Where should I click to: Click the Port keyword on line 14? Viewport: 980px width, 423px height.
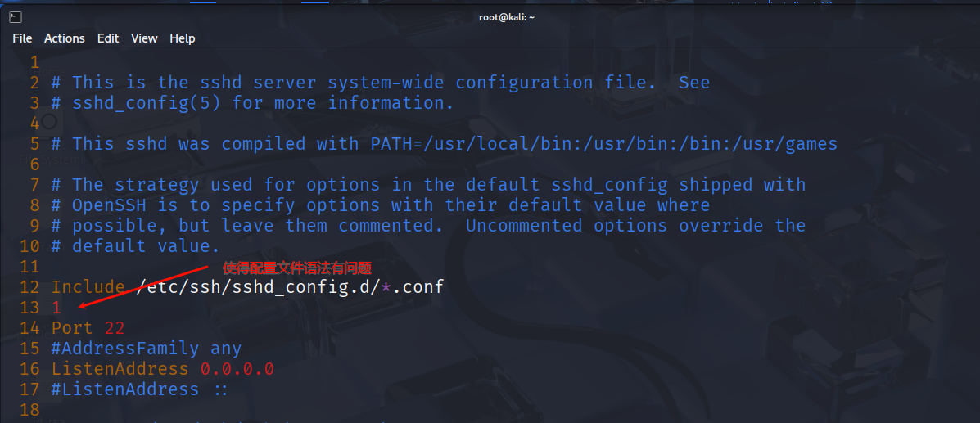(x=72, y=328)
